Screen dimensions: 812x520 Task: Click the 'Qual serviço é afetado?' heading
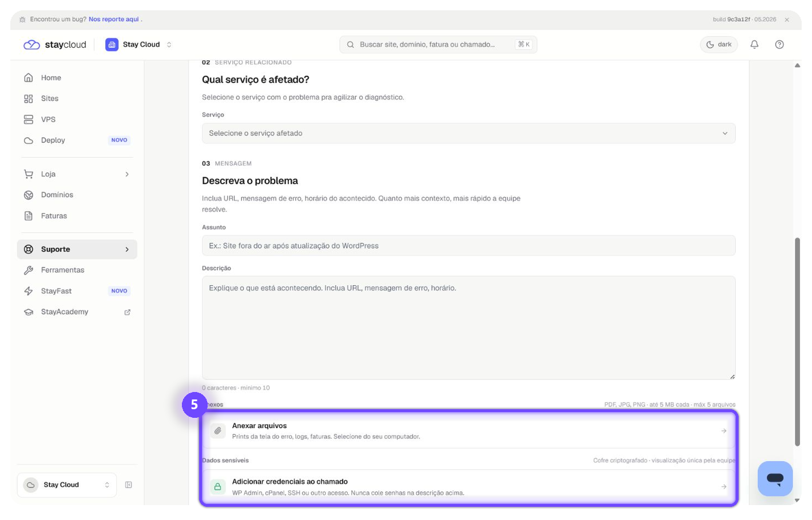[255, 80]
